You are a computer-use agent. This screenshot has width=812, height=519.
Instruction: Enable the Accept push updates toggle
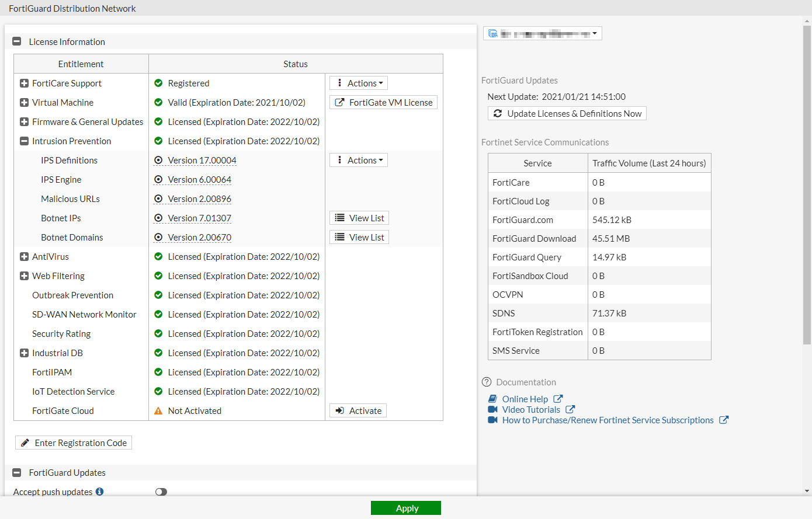click(161, 492)
